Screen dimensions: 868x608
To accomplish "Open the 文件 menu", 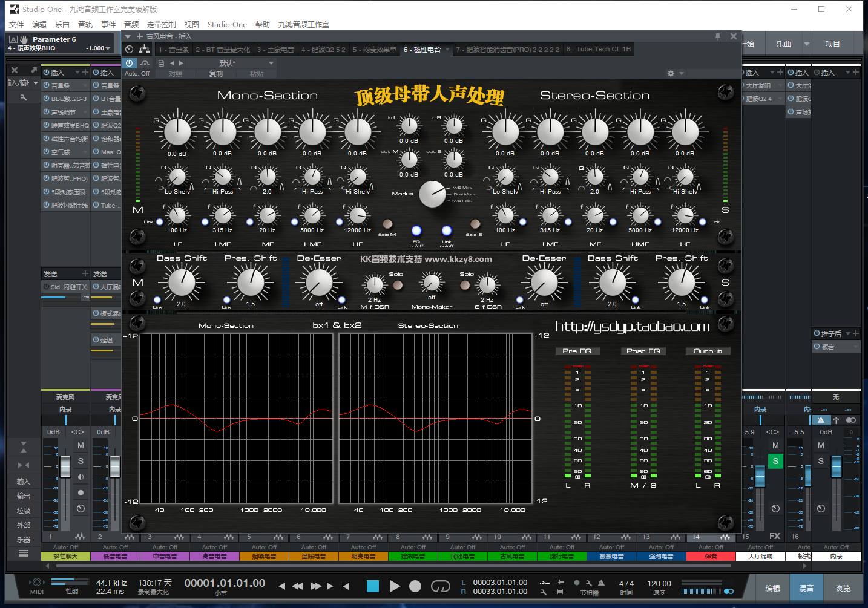I will 16,25.
